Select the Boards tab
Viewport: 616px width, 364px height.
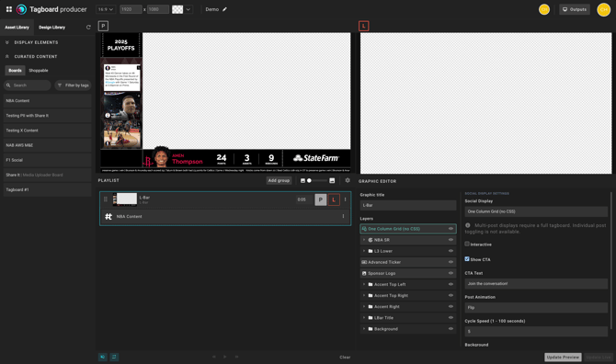click(15, 70)
